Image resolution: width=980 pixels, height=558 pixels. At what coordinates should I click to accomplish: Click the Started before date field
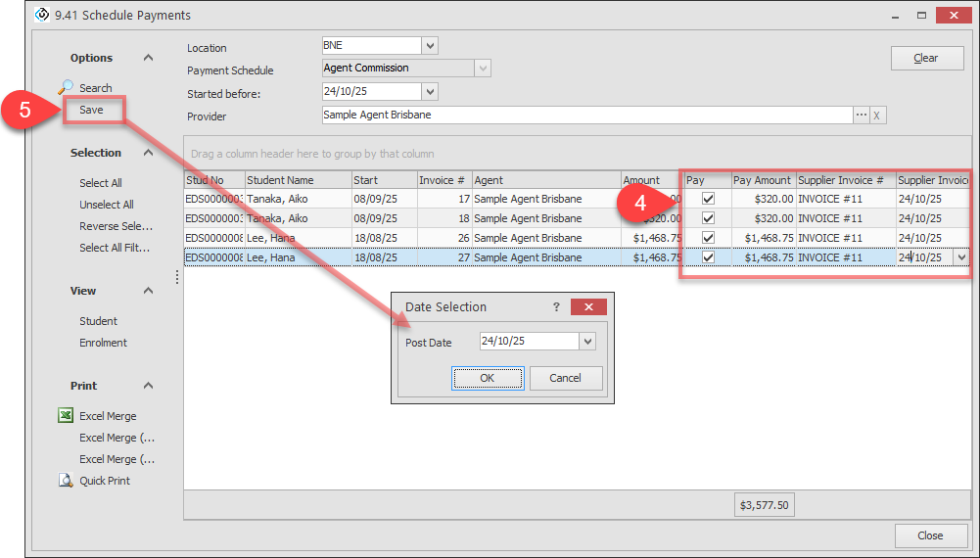tap(370, 91)
